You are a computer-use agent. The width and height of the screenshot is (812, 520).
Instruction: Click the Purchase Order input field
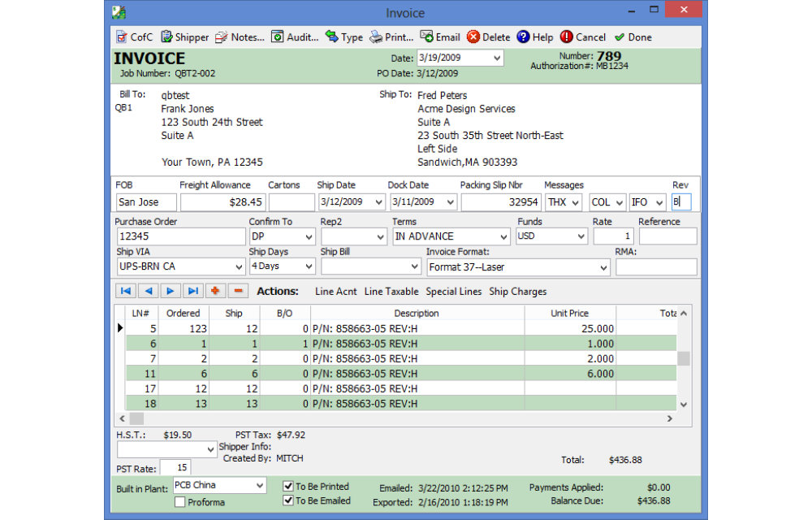tap(179, 236)
